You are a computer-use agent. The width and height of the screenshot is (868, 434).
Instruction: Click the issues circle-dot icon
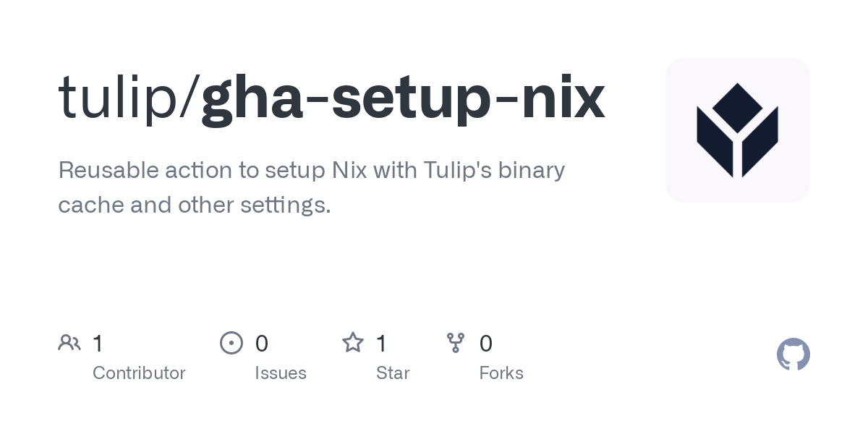tap(231, 343)
